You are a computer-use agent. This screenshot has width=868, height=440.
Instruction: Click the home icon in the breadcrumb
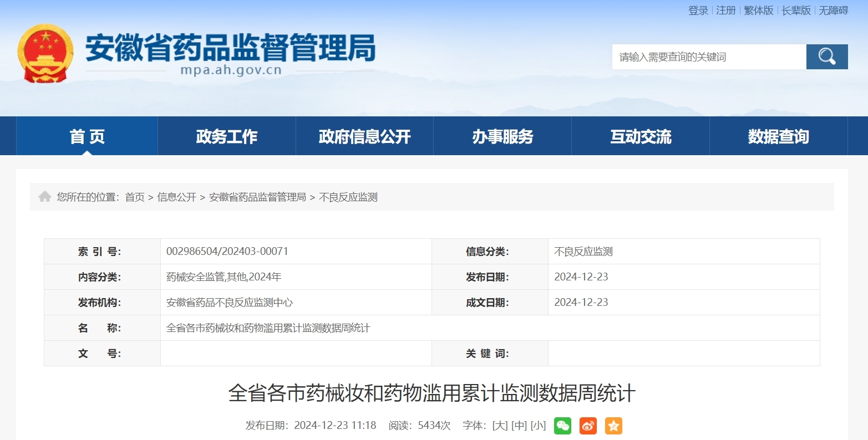pos(45,196)
